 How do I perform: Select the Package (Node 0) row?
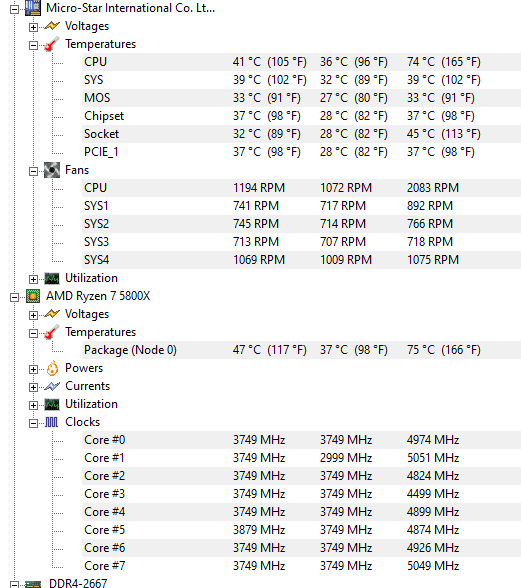point(301,350)
